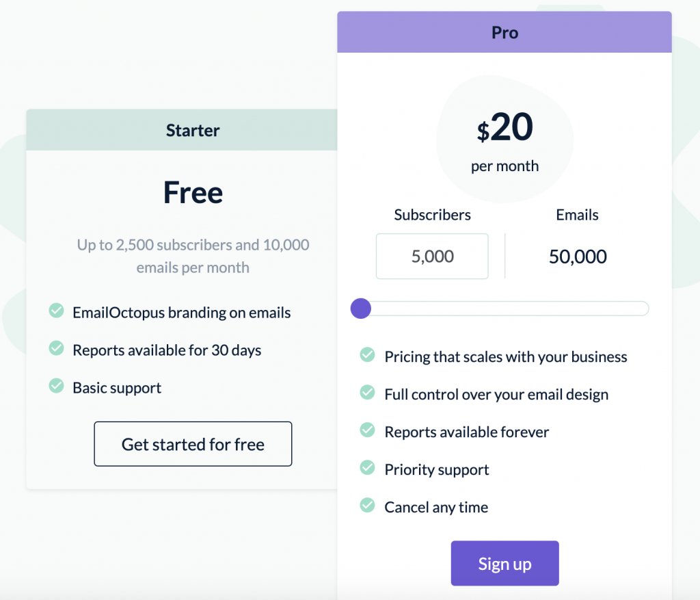Select the Pro plan header
This screenshot has height=600, width=700.
pos(504,32)
